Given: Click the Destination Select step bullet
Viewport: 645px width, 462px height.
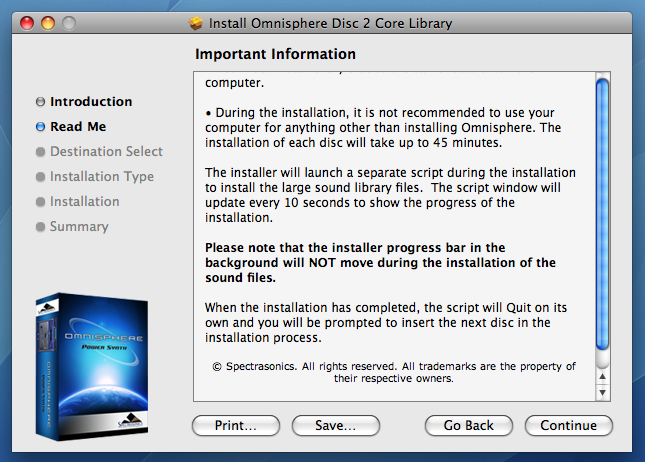Looking at the screenshot, I should coord(40,152).
